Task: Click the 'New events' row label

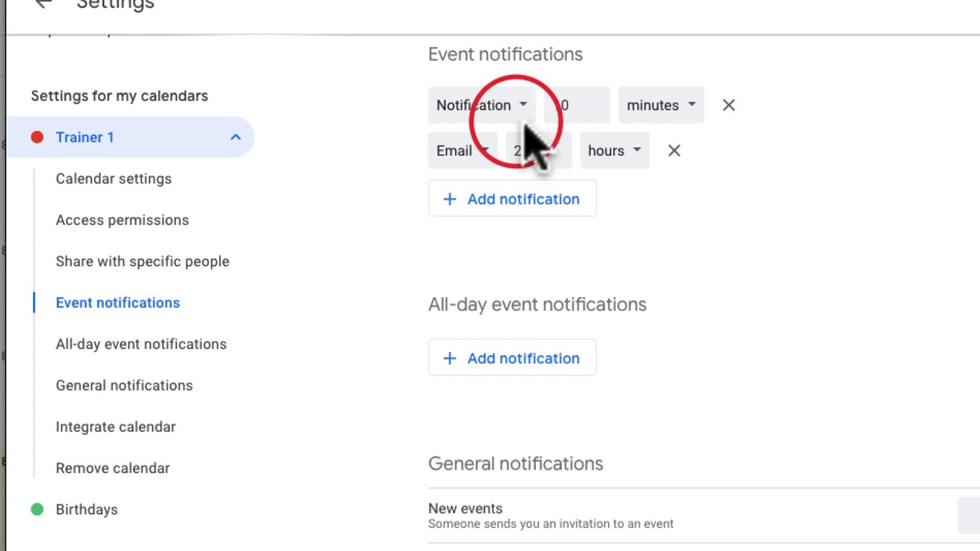Action: [465, 508]
